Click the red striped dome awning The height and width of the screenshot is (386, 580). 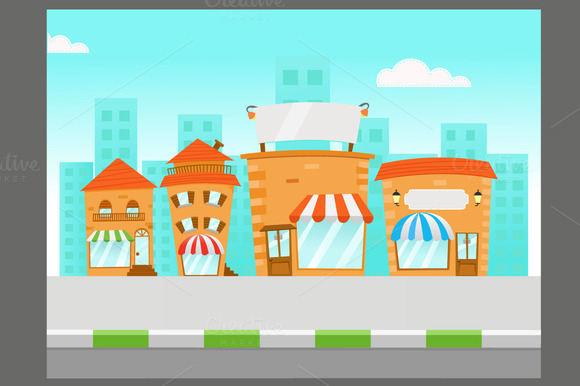click(201, 245)
